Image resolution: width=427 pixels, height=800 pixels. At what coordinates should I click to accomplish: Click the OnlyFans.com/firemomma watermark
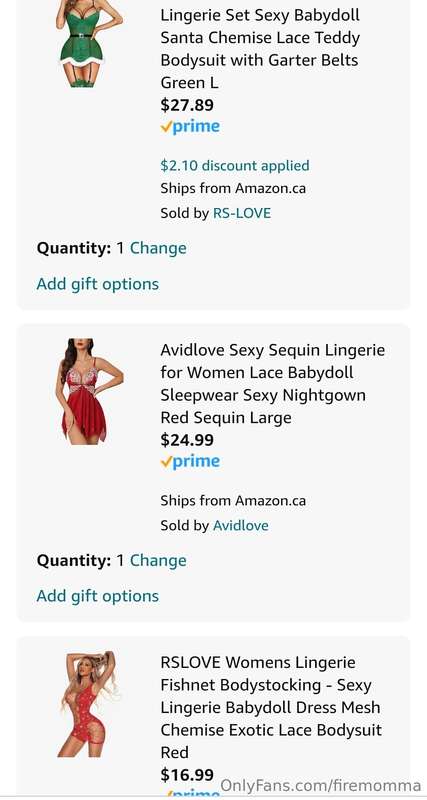click(x=321, y=786)
